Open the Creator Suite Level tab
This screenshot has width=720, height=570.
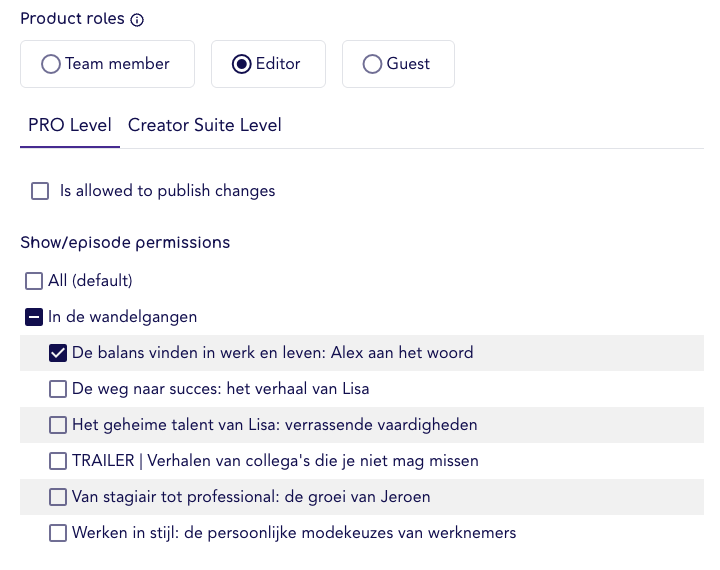tap(204, 125)
